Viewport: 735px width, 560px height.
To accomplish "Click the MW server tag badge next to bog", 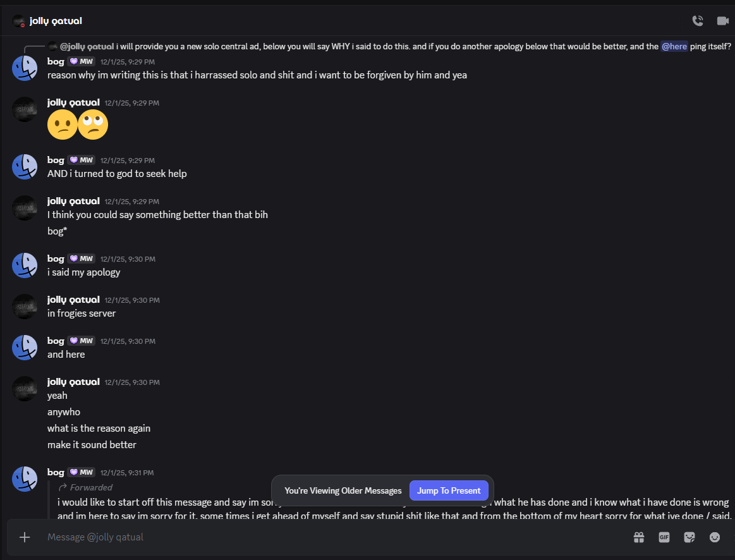I will [82, 61].
